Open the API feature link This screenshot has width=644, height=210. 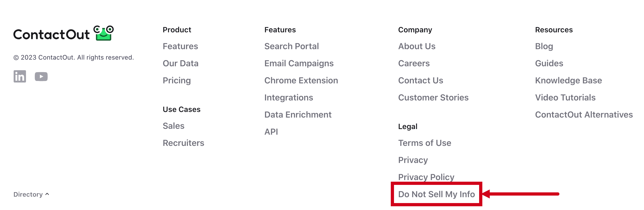(271, 132)
